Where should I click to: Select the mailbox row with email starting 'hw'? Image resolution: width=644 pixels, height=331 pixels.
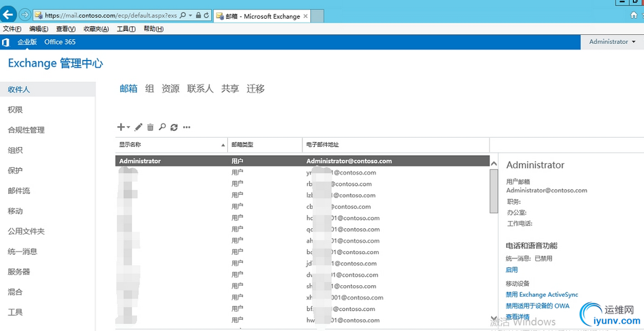point(302,320)
